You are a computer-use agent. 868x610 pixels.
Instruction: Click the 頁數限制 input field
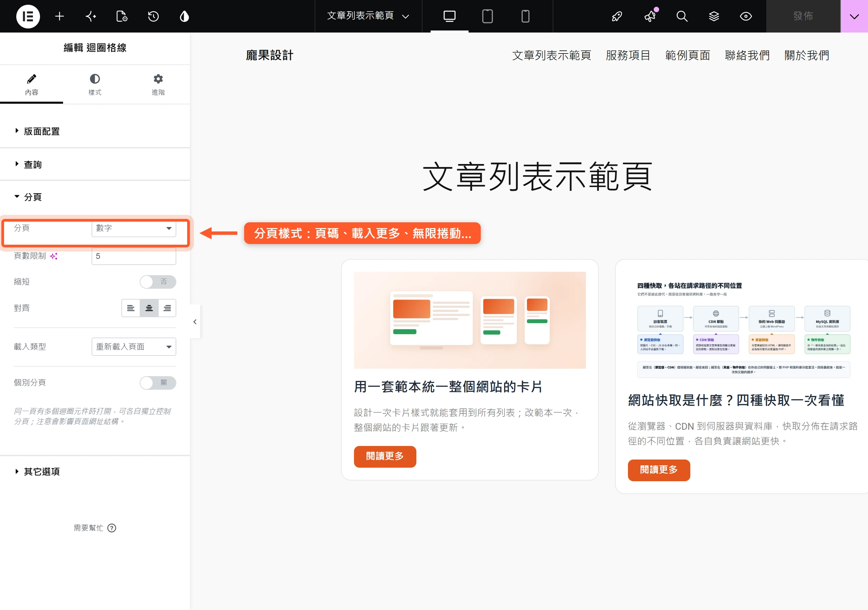point(134,256)
